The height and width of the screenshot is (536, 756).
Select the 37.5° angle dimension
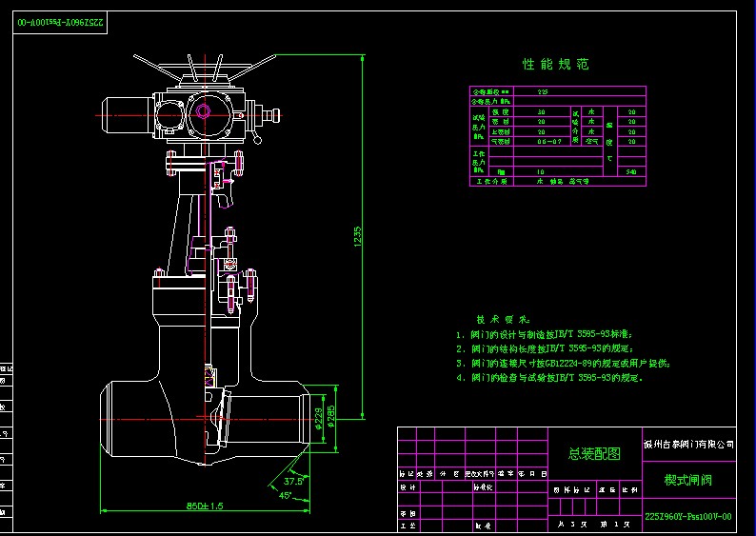pyautogui.click(x=293, y=482)
